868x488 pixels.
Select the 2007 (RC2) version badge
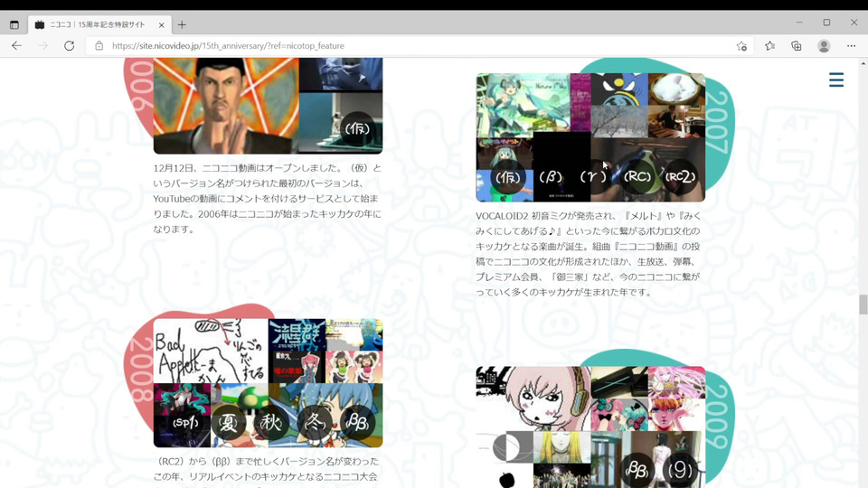[680, 177]
